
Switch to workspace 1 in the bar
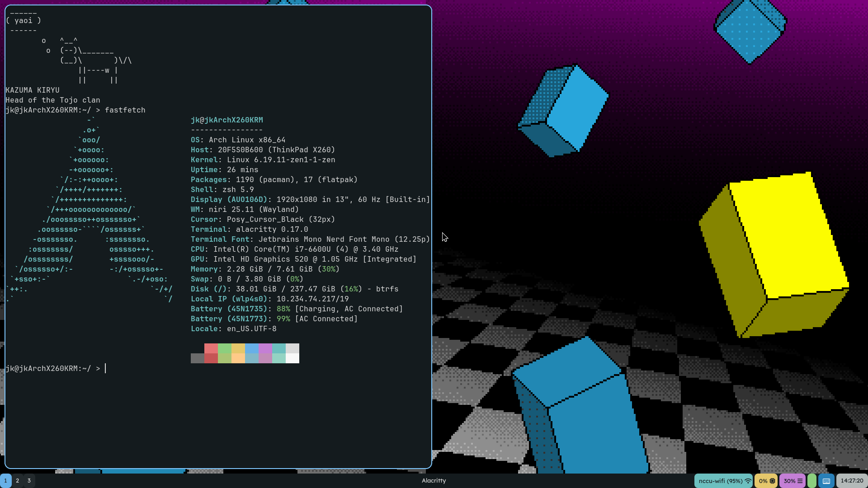[6, 481]
